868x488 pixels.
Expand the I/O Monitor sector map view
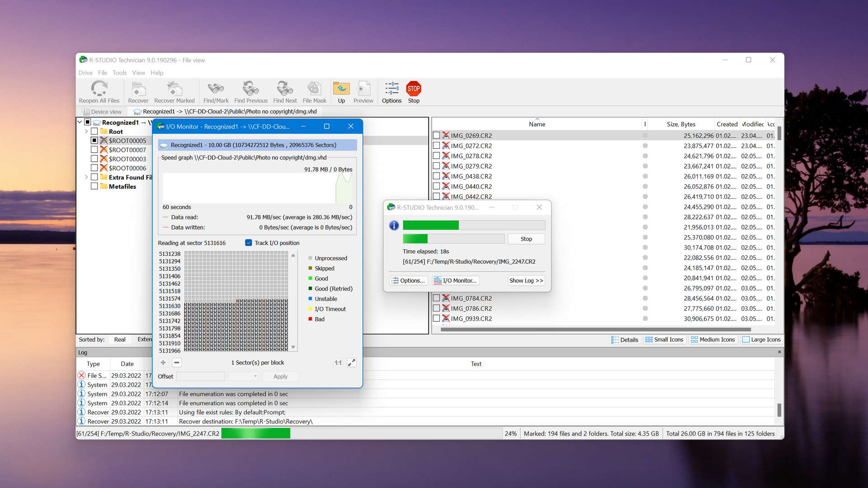[x=352, y=362]
